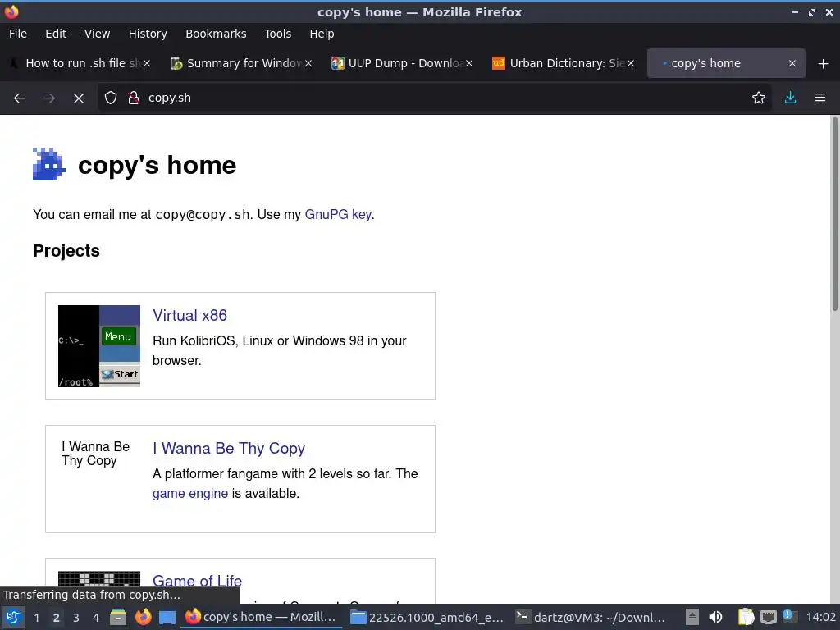Viewport: 840px width, 630px height.
Task: Click the 'Transferring data from copy.sh...' status text
Action: [x=92, y=596]
